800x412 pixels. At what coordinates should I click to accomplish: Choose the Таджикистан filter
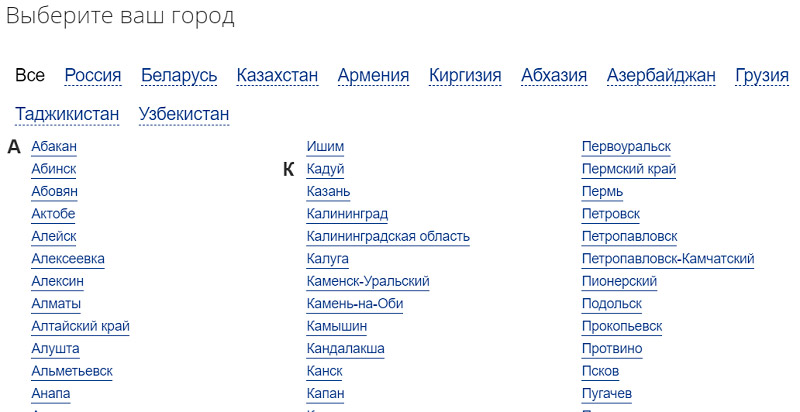pos(67,114)
